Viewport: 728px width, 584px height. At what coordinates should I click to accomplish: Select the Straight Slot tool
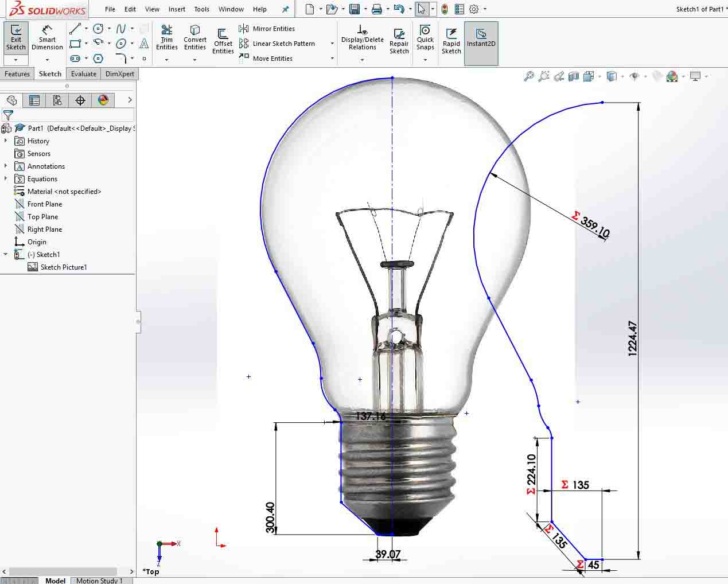coord(75,59)
